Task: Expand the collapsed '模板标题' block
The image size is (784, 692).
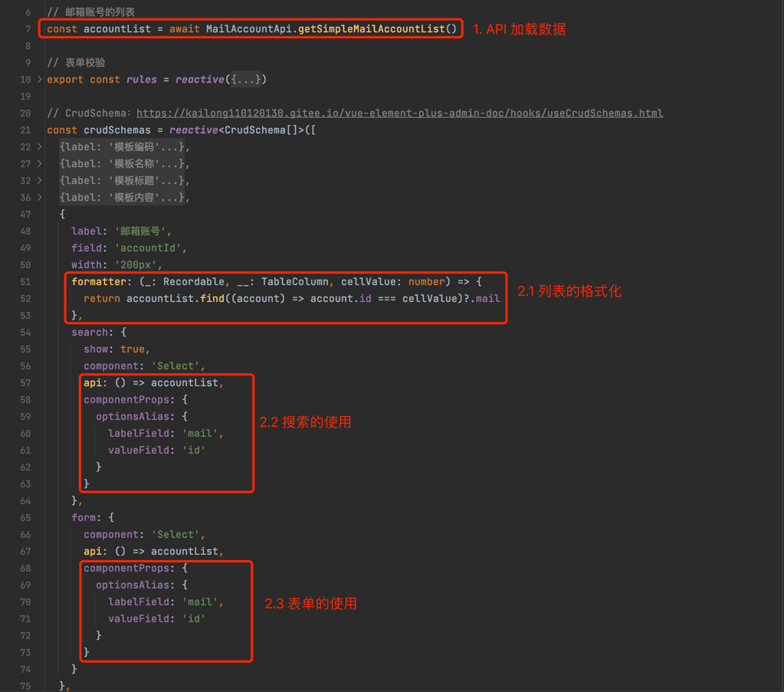Action: pos(40,181)
